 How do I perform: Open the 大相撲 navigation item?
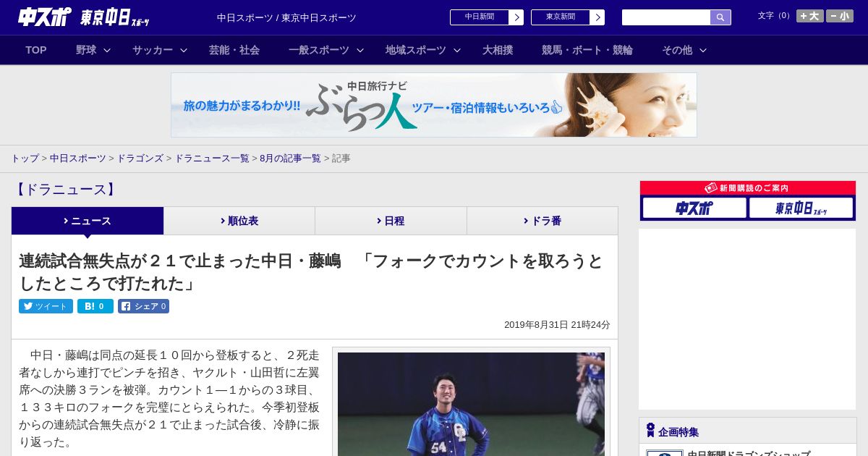coord(498,50)
